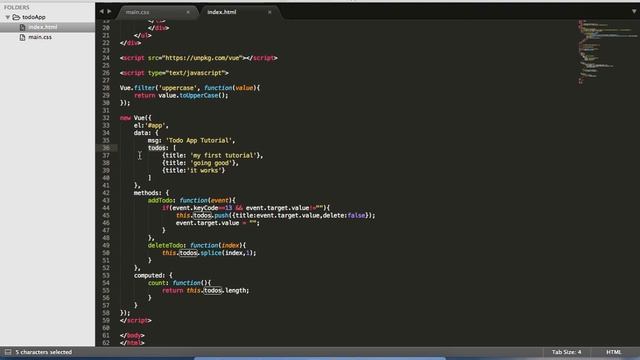Screen dimensions: 640x360
Task: Place cursor on toUpperCase() call
Action: [204, 96]
